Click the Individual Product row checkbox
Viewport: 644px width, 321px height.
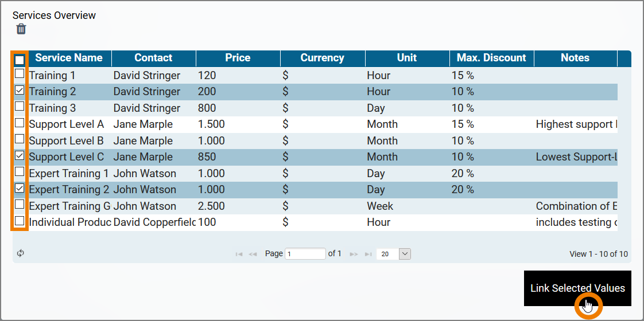point(20,221)
